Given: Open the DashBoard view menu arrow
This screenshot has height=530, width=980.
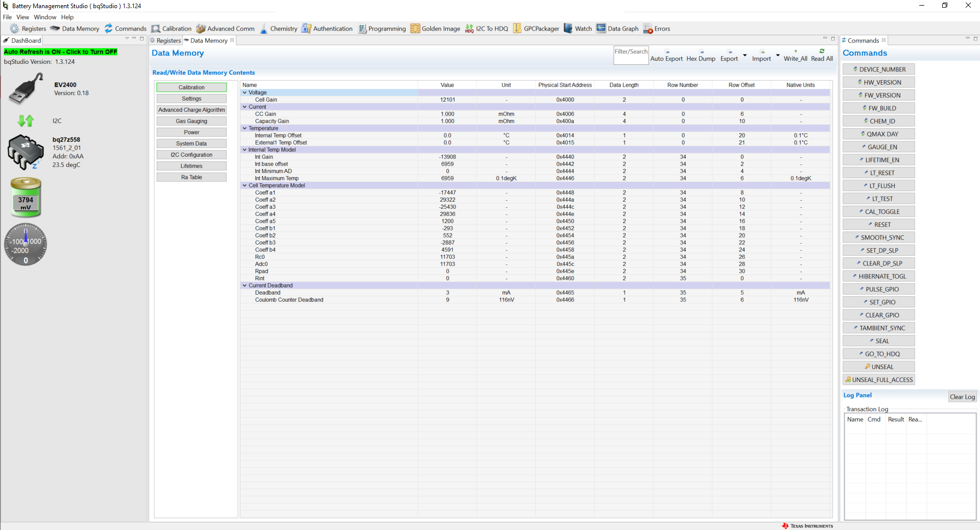Looking at the screenshot, I should [x=127, y=38].
